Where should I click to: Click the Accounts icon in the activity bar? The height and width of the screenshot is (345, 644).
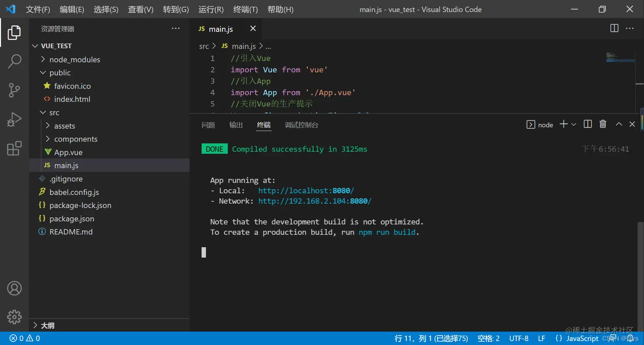[x=14, y=288]
